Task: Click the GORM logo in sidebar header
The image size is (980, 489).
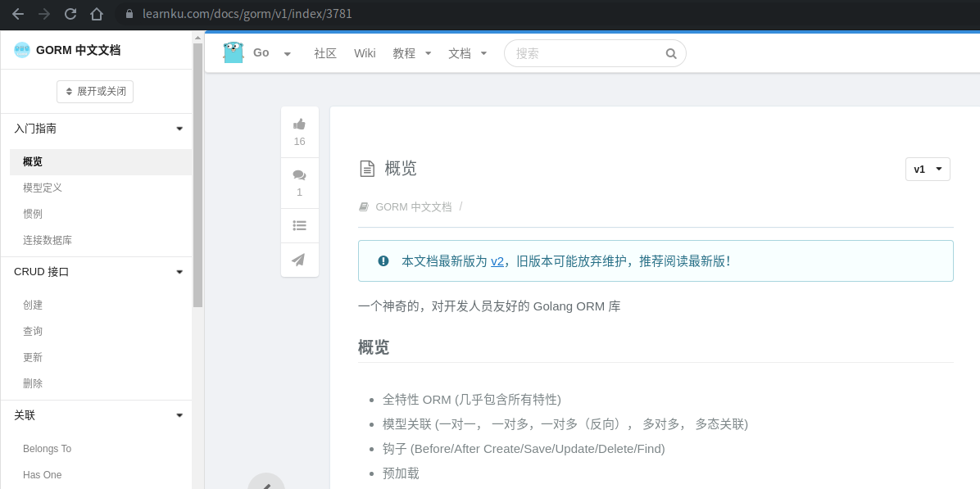Action: (22, 50)
